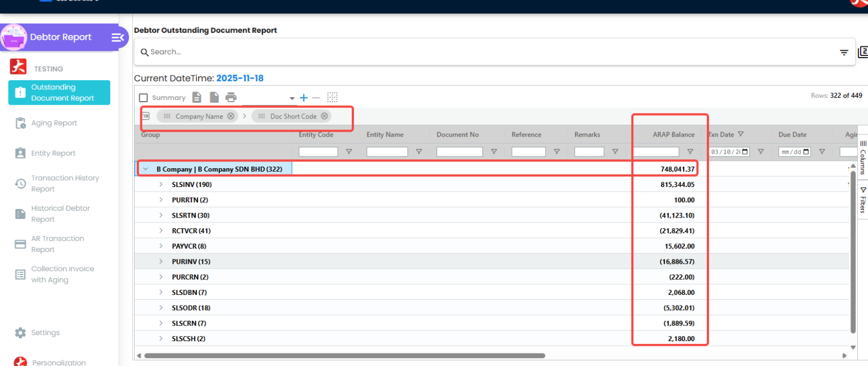Viewport: 868px width, 366px height.
Task: Open the Excel export icon next to Summary
Action: pos(196,97)
